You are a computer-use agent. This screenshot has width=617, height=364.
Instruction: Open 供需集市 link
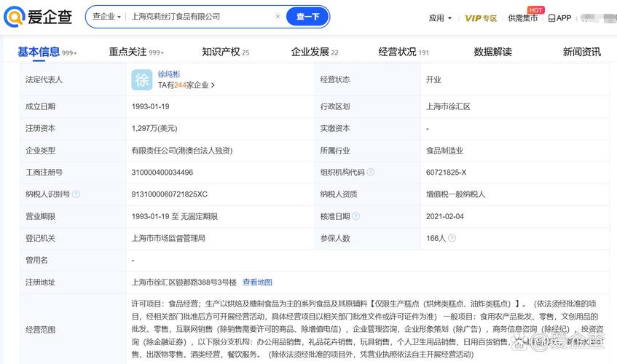pyautogui.click(x=522, y=18)
